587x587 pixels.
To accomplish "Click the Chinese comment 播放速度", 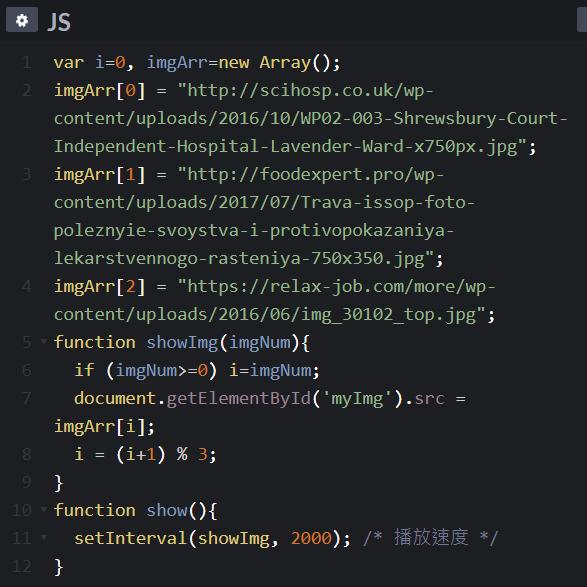I will [x=431, y=538].
